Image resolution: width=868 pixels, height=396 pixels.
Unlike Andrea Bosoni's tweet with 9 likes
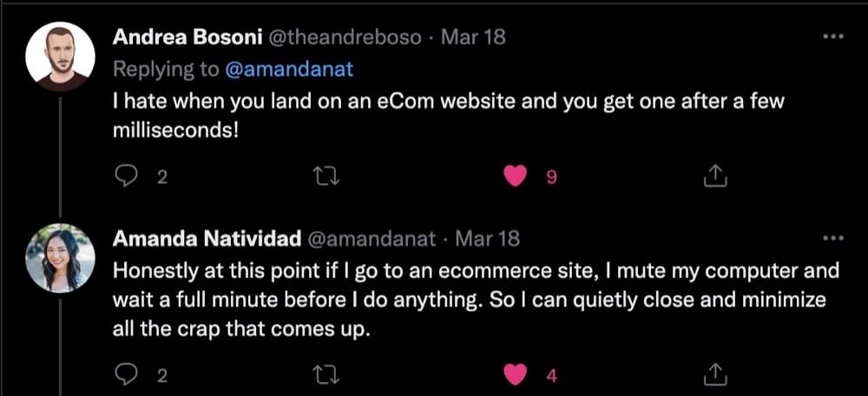point(517,176)
